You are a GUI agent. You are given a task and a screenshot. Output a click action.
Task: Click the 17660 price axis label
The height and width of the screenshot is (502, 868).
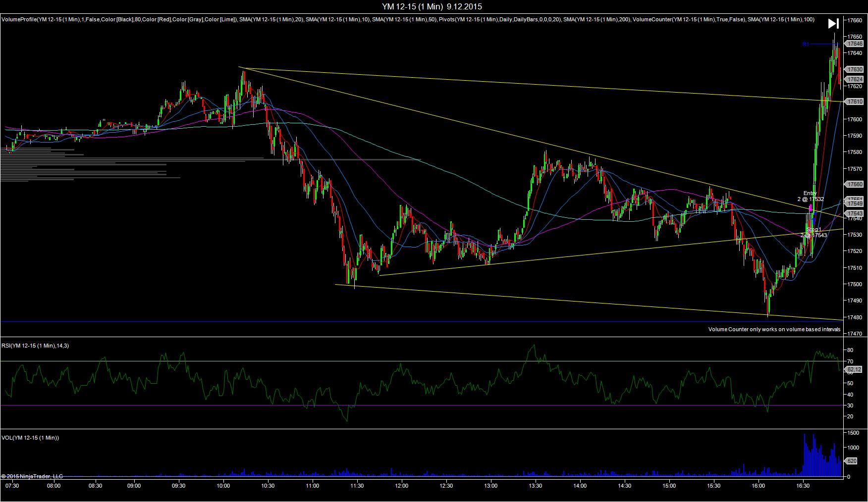pos(855,20)
